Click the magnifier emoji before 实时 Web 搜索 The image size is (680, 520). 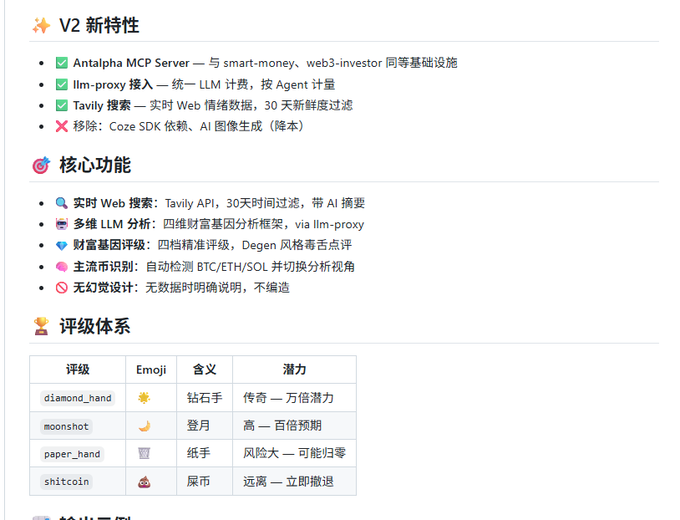pos(62,203)
